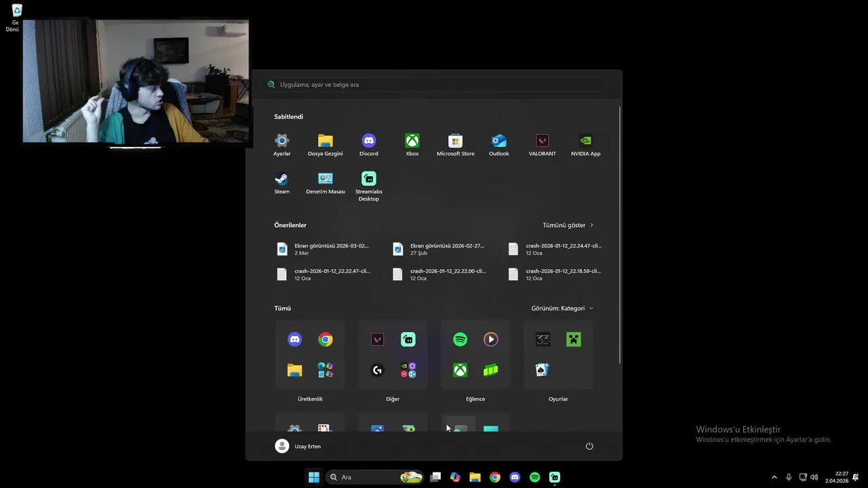This screenshot has height=488, width=868.
Task: Open notifications bell icon
Action: tap(856, 477)
